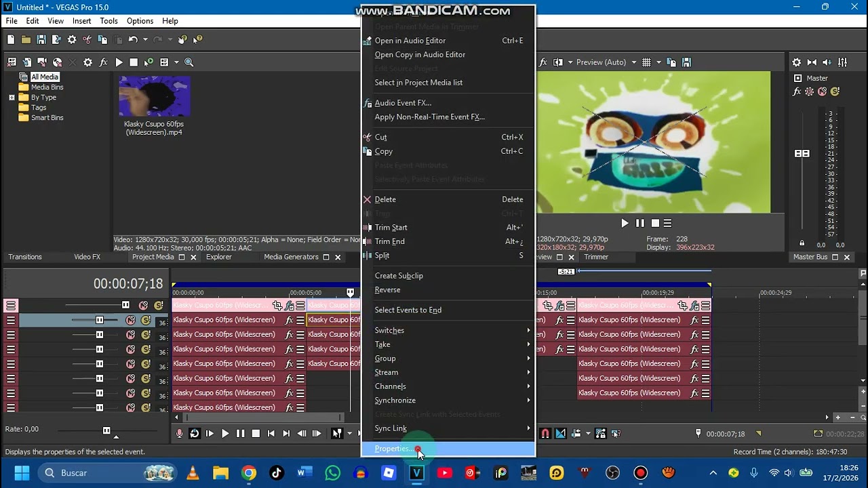Image resolution: width=868 pixels, height=488 pixels.
Task: Select the Media Bins folder
Action: 47,87
